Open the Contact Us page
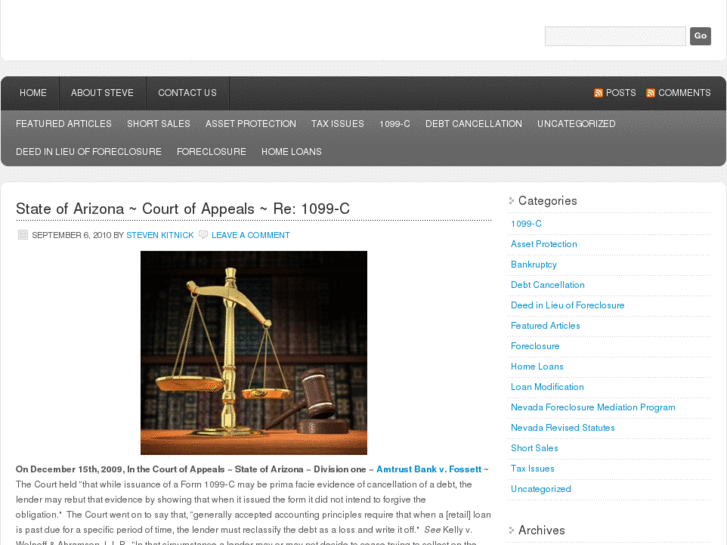727x545 pixels. tap(187, 93)
